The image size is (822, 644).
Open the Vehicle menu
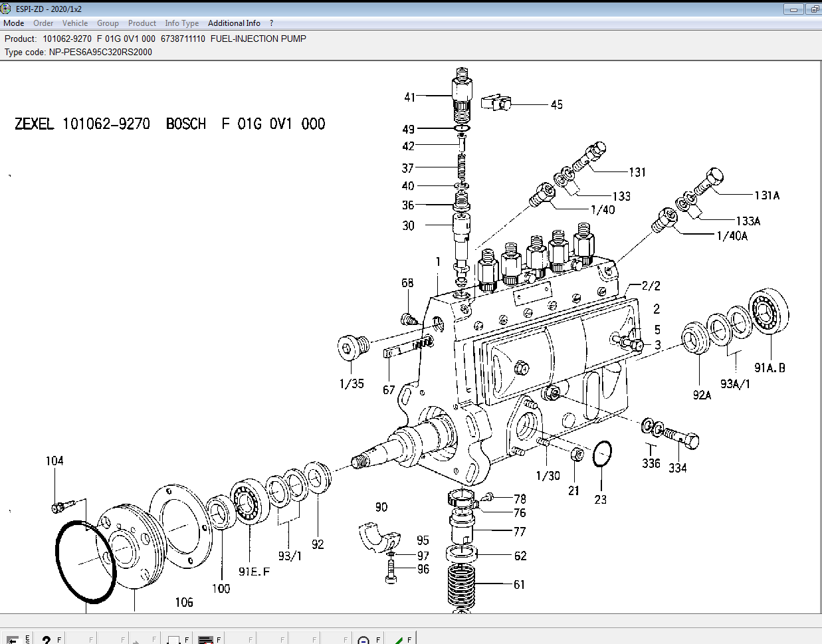point(75,23)
